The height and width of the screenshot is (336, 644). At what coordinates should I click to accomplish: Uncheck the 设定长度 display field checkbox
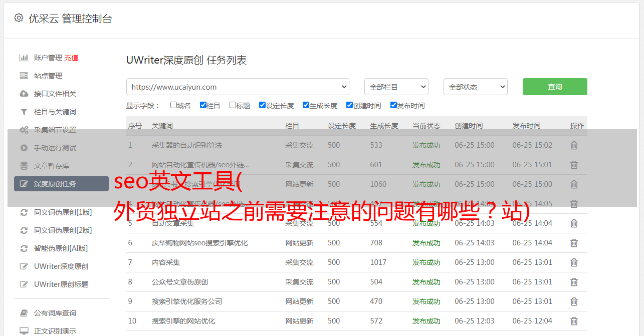pyautogui.click(x=262, y=105)
